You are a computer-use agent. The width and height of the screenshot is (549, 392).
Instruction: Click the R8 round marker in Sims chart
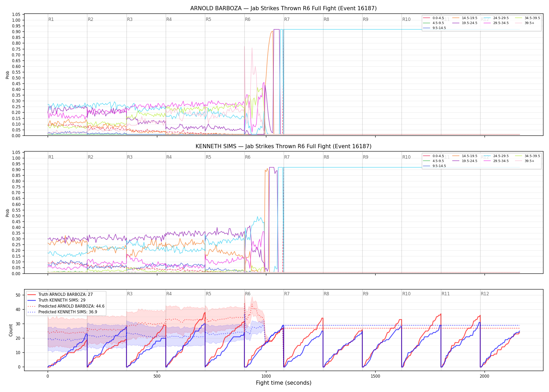[326, 157]
